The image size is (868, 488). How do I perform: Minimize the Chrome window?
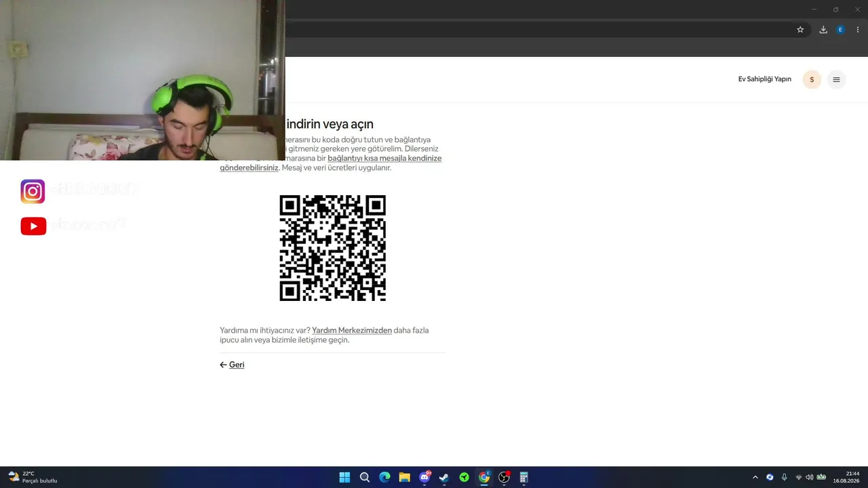(x=814, y=9)
